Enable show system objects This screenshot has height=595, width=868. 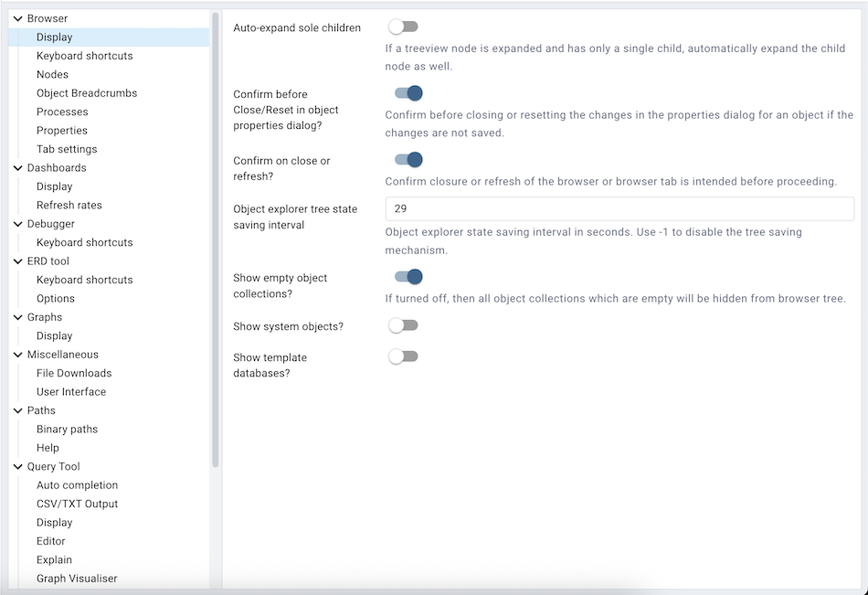pos(403,324)
